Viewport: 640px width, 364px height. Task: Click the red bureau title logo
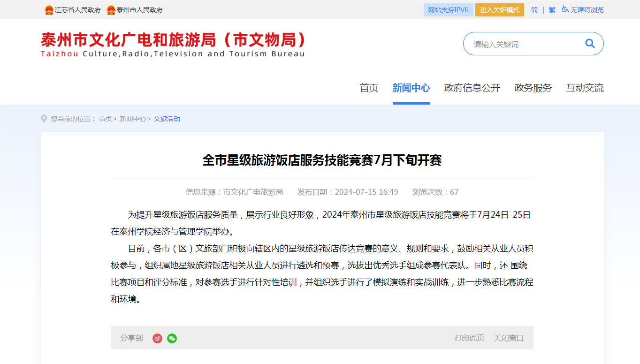173,44
